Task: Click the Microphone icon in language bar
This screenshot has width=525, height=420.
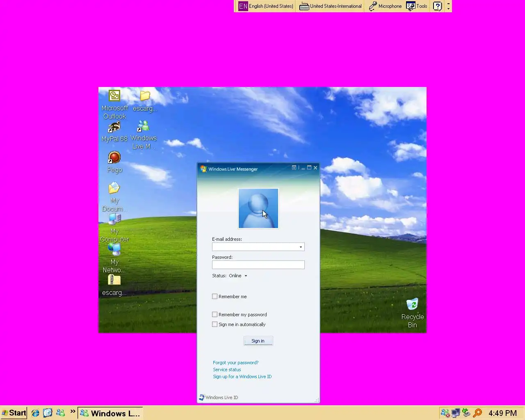Action: tap(373, 6)
